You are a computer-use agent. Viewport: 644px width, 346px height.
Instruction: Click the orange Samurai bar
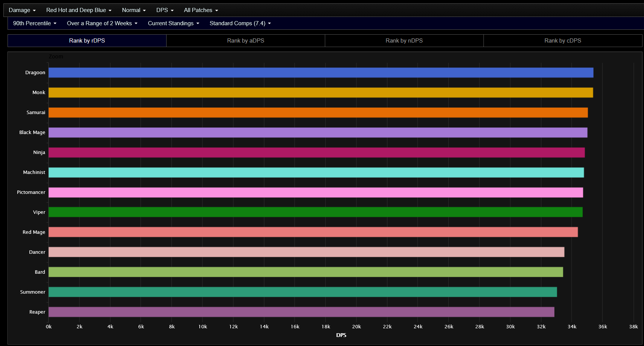[318, 113]
